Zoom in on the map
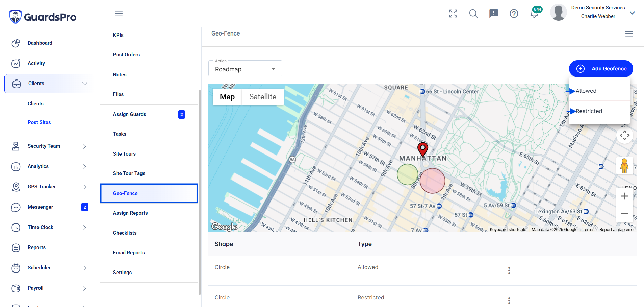The height and width of the screenshot is (307, 644). pyautogui.click(x=625, y=196)
